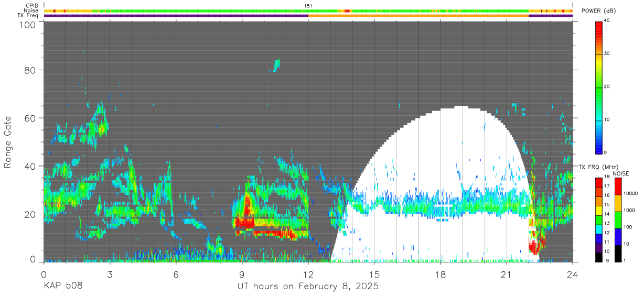Image resolution: width=644 pixels, height=297 pixels.
Task: Click the KAP b08 radar label
Action: pyautogui.click(x=63, y=286)
